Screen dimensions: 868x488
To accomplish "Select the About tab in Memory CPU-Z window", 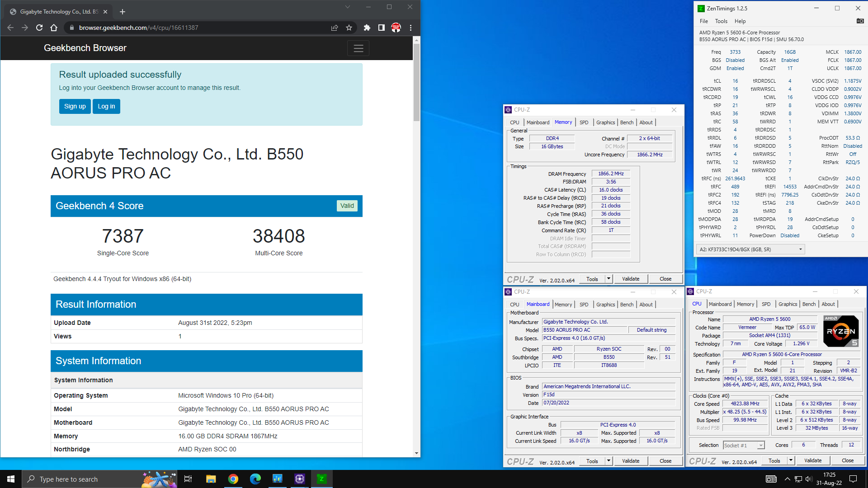I will click(646, 122).
